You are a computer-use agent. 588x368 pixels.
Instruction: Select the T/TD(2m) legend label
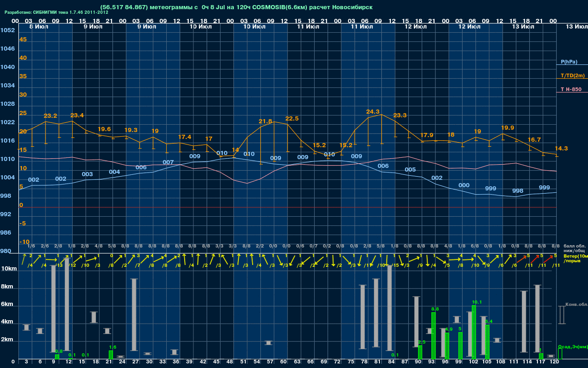click(572, 75)
